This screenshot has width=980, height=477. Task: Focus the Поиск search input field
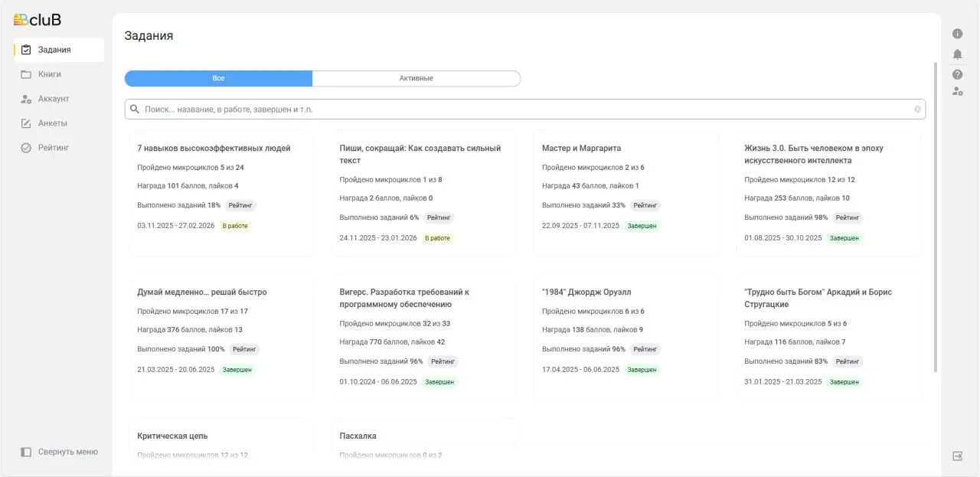point(525,109)
